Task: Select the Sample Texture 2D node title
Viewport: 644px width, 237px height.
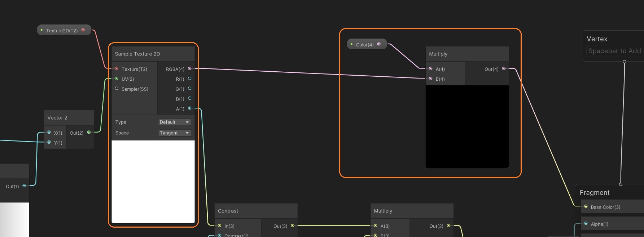Action: (137, 54)
